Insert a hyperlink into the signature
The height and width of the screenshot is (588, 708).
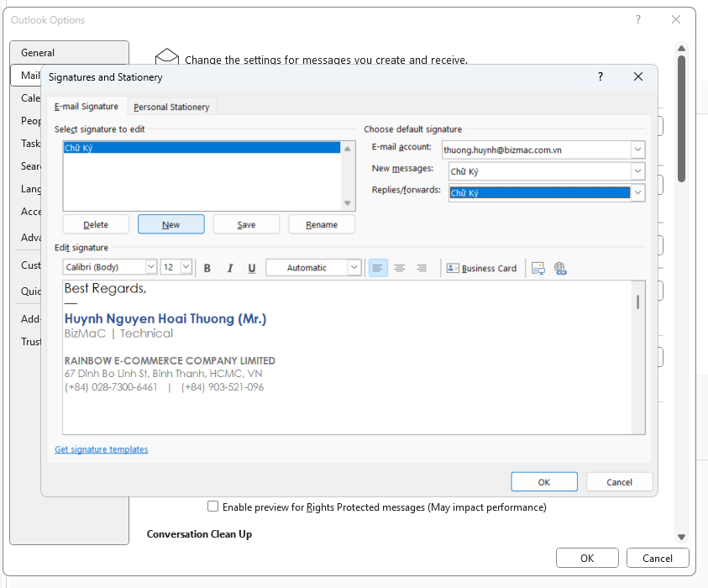click(560, 268)
